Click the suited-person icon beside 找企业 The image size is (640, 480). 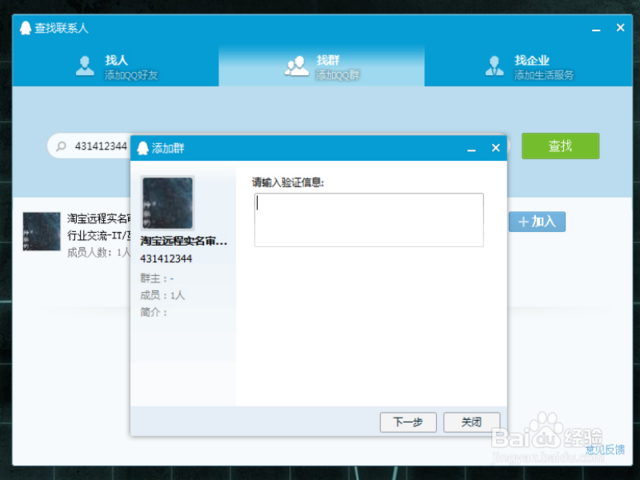click(x=494, y=66)
